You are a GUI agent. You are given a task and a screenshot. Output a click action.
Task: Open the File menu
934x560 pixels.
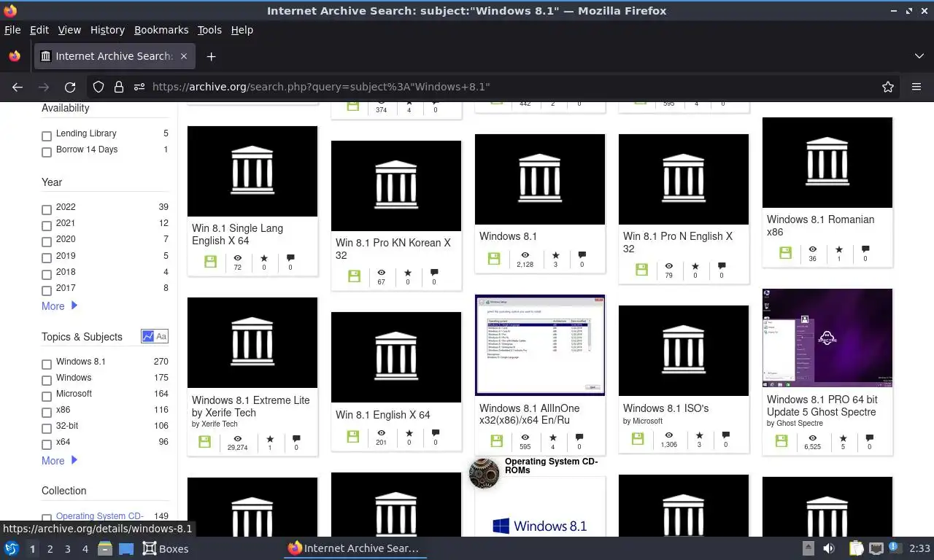pyautogui.click(x=12, y=30)
